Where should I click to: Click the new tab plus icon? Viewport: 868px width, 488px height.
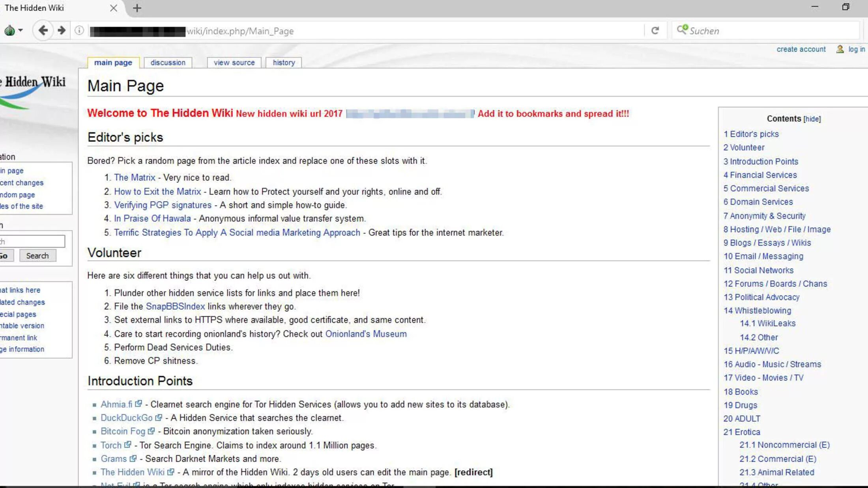[137, 8]
